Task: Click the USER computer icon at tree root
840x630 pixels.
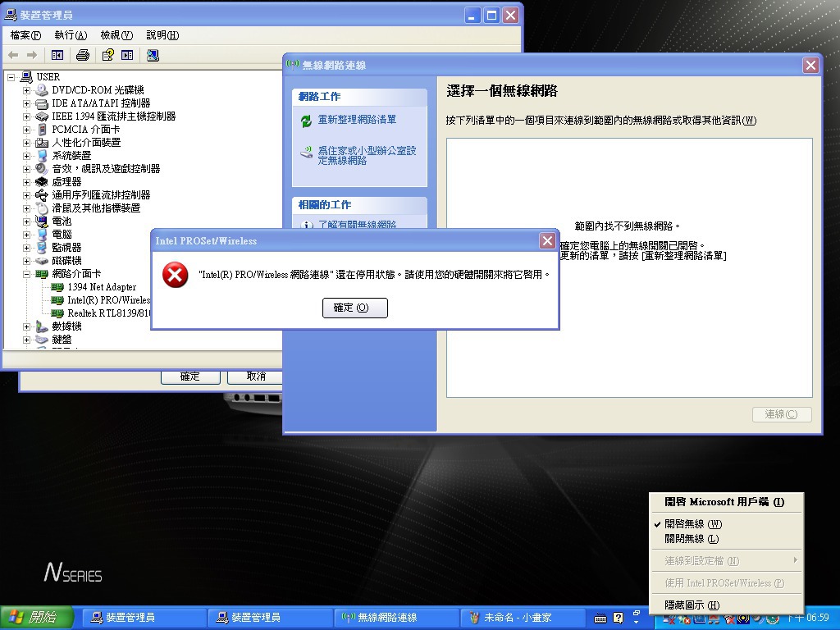Action: point(26,77)
